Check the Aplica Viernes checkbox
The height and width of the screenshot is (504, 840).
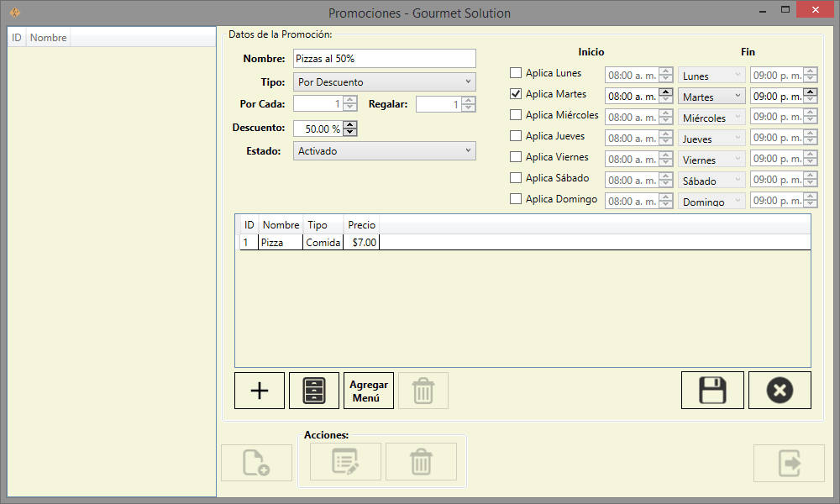tap(516, 157)
